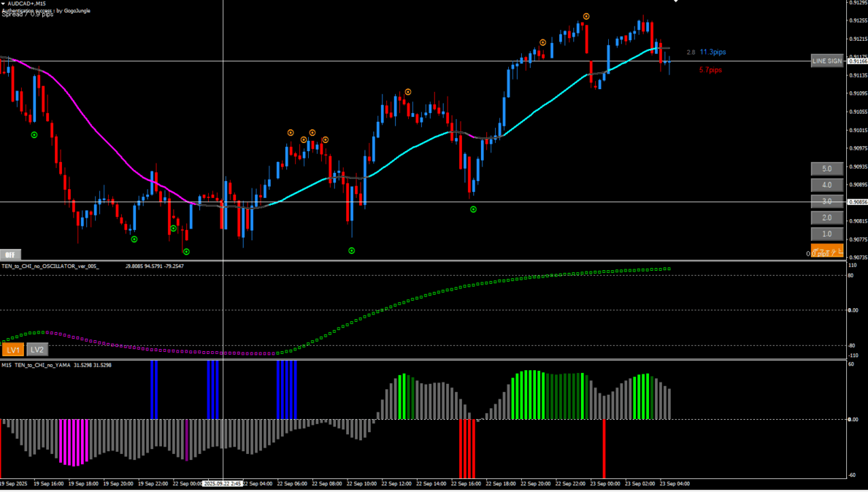This screenshot has width=868, height=492.
Task: Click the 0.90856 price line label
Action: pyautogui.click(x=857, y=202)
